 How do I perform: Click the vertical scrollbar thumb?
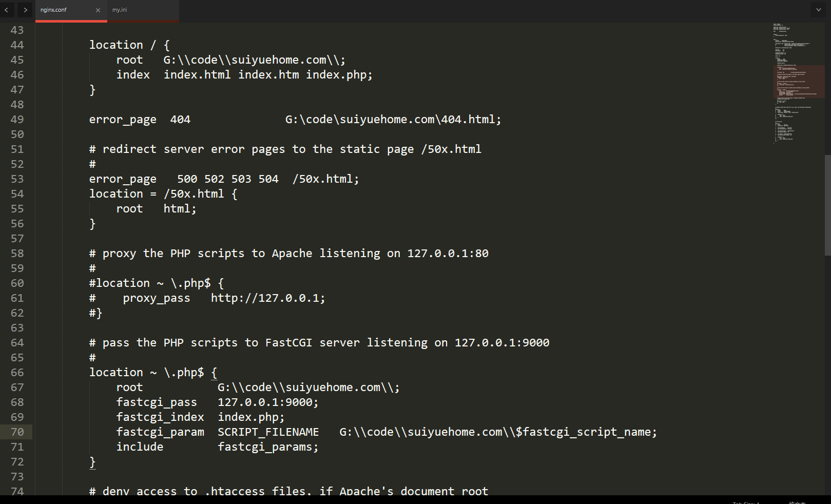click(x=827, y=205)
